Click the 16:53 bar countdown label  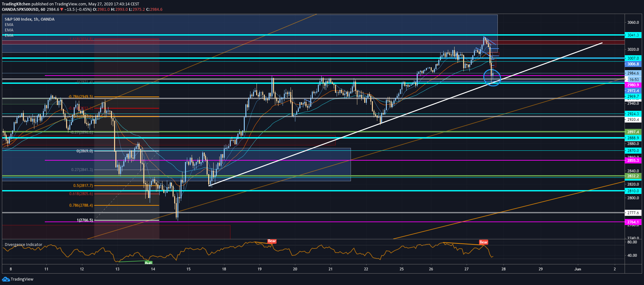point(634,80)
